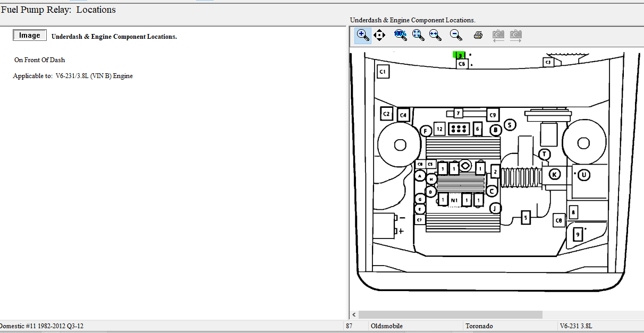Print the component locations diagram

point(478,36)
